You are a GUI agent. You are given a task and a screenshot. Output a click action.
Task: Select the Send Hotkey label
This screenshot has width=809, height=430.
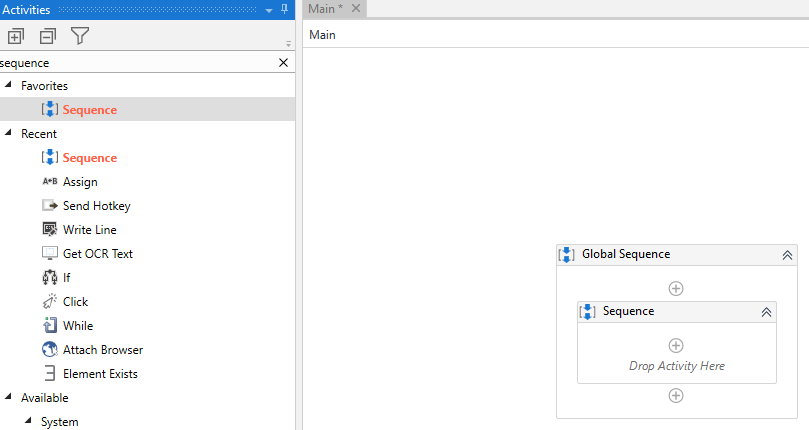point(96,206)
